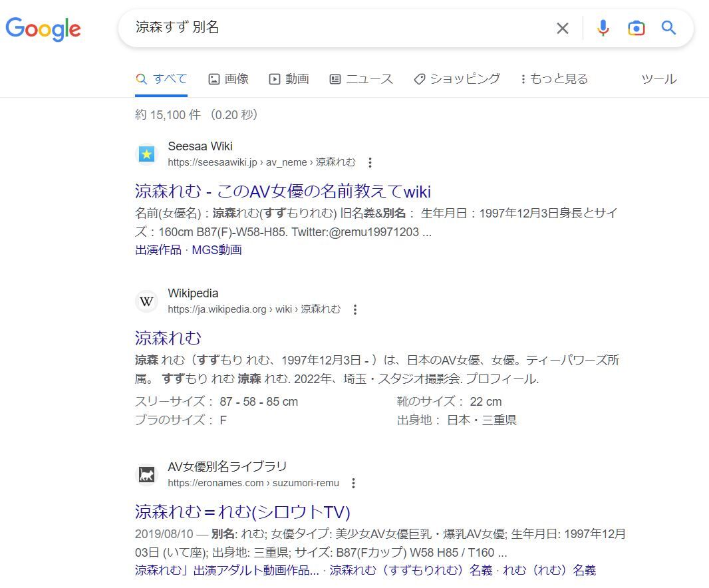Switch to the 画像 tab
Screen dimensions: 709x588
point(228,79)
